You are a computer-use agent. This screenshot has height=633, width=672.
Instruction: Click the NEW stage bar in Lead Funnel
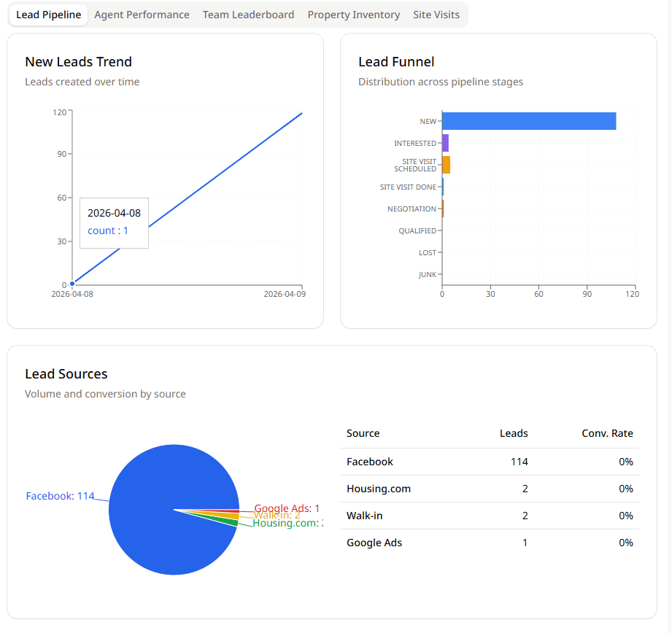528,120
